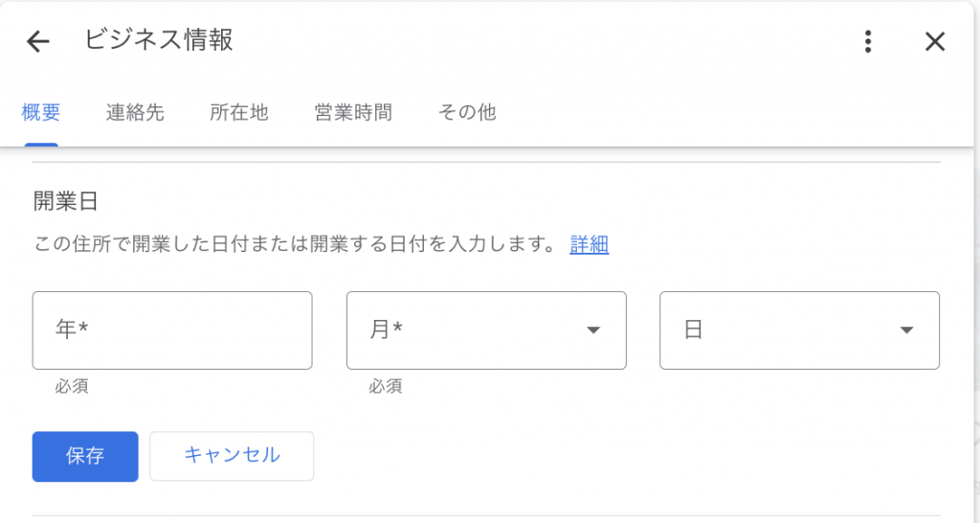Switch to the 概要 tab

41,112
